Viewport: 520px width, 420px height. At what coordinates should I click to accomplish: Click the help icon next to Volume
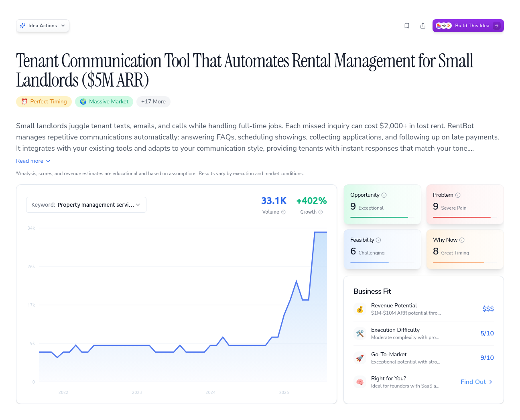click(x=283, y=212)
